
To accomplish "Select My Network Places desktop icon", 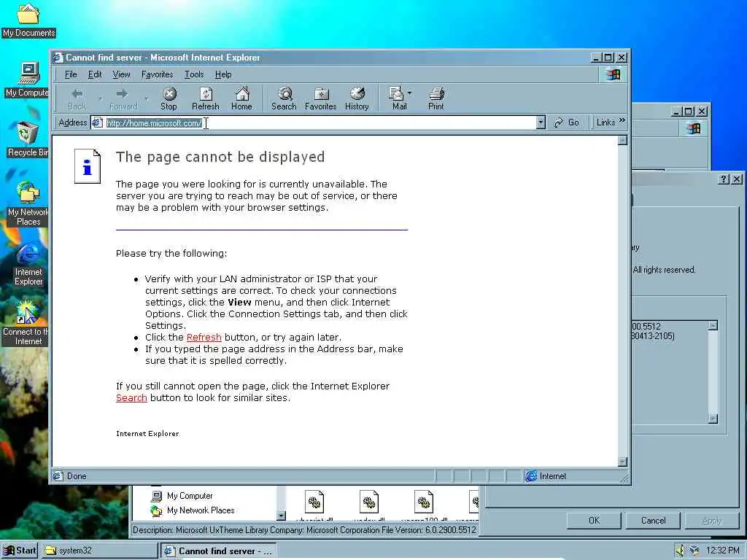I will click(x=28, y=203).
